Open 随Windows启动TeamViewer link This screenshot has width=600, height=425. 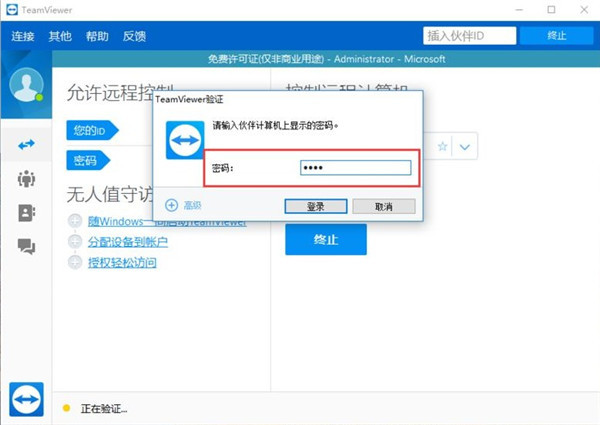click(167, 221)
